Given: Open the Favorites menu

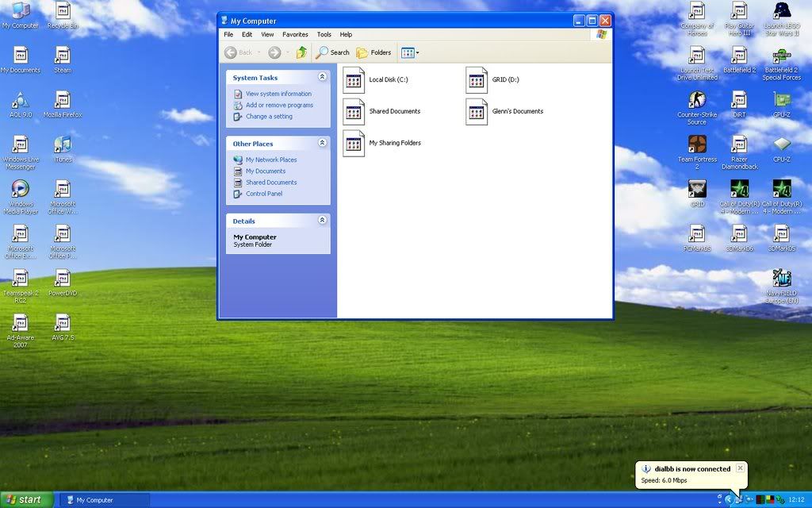Looking at the screenshot, I should (295, 35).
